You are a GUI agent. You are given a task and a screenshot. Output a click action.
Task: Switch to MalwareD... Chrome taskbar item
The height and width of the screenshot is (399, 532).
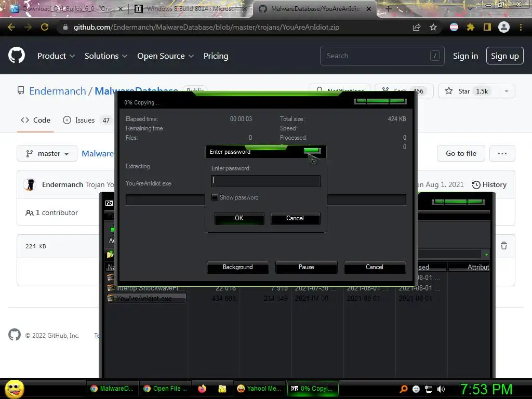click(112, 389)
